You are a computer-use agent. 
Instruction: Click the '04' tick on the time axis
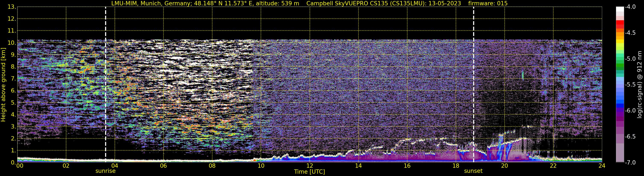(115, 166)
